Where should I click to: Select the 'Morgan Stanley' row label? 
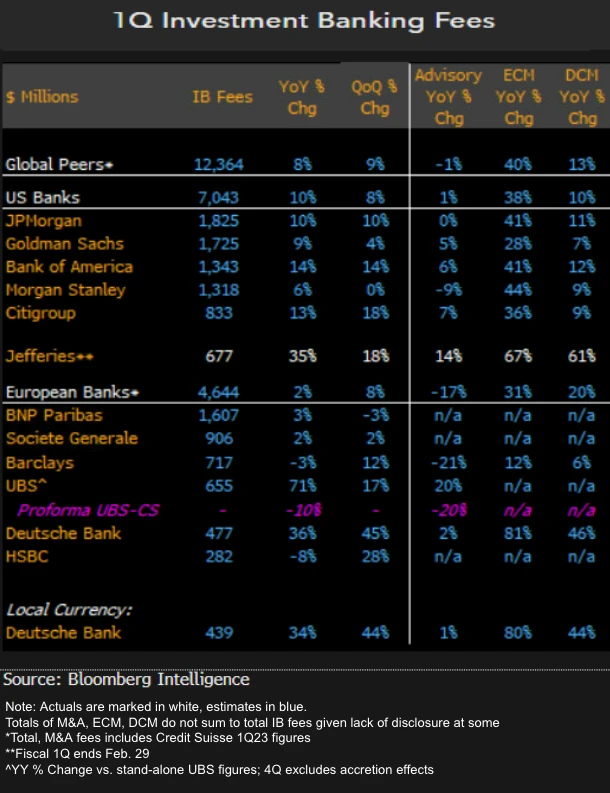click(x=66, y=290)
